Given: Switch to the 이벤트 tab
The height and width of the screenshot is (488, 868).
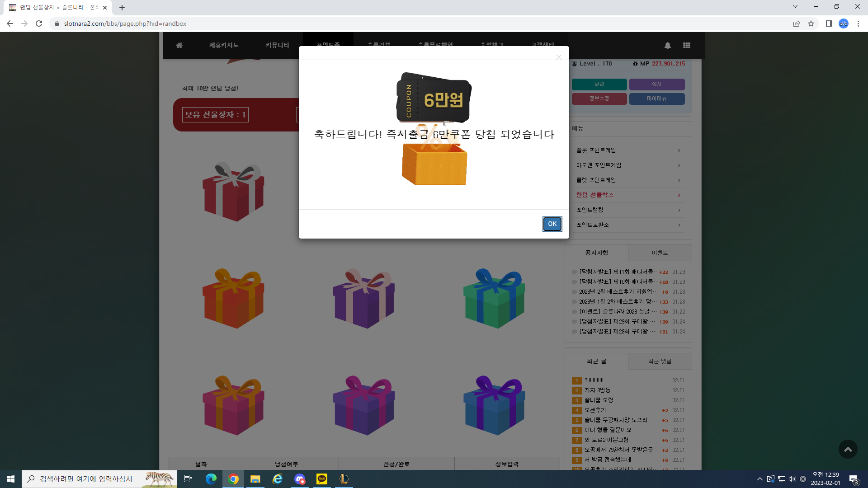Looking at the screenshot, I should [x=660, y=253].
